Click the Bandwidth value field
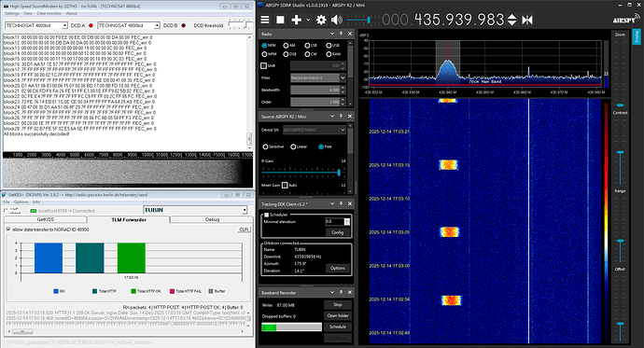Viewport: 644px width, 348px height. tap(315, 90)
